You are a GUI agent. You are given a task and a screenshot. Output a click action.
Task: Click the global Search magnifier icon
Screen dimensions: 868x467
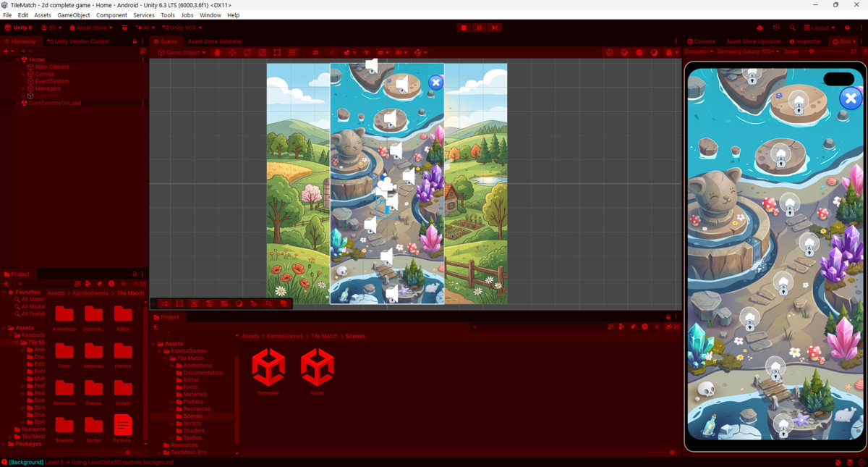tap(792, 28)
